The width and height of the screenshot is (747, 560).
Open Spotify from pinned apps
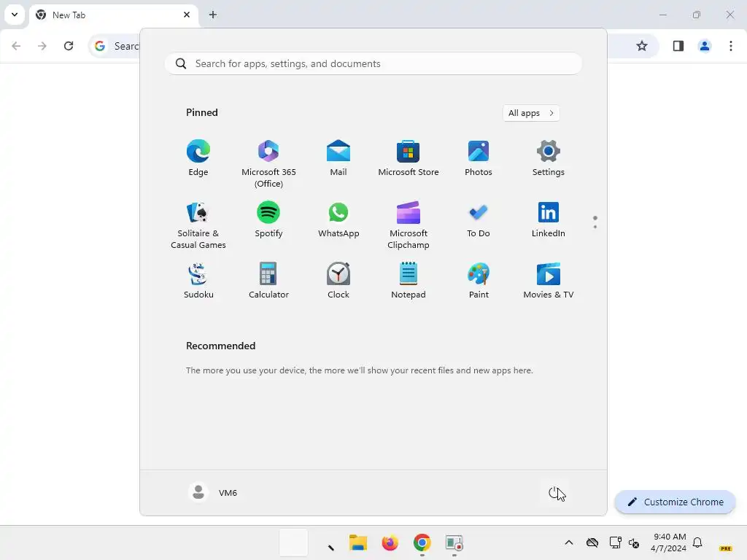[x=268, y=219]
